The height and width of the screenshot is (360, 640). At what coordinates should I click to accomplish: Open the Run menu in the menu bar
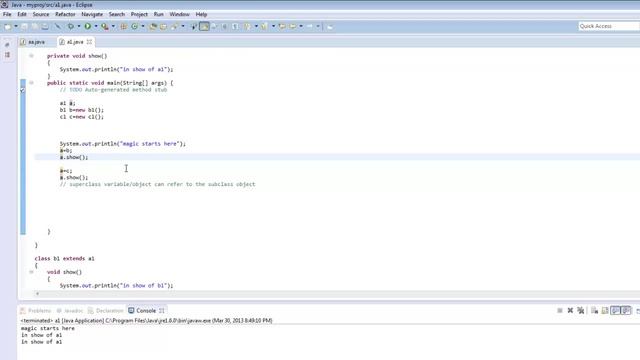click(x=158, y=14)
